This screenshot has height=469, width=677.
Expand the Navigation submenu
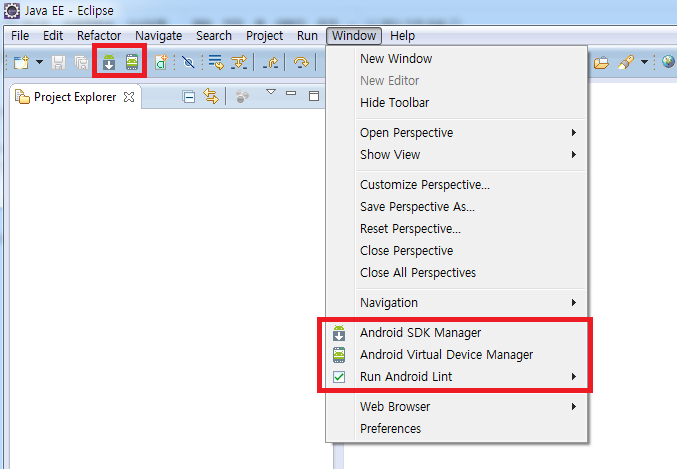pyautogui.click(x=457, y=303)
